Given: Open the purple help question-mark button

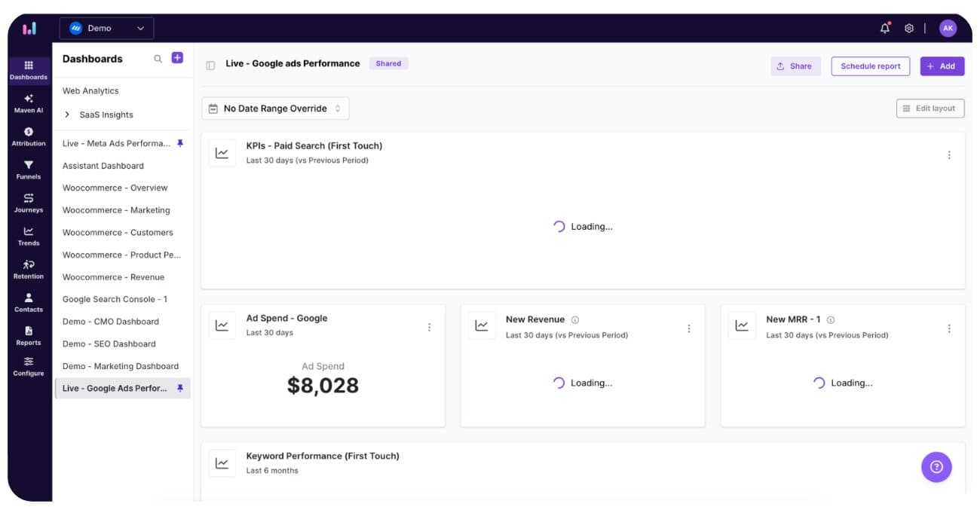Looking at the screenshot, I should [936, 467].
